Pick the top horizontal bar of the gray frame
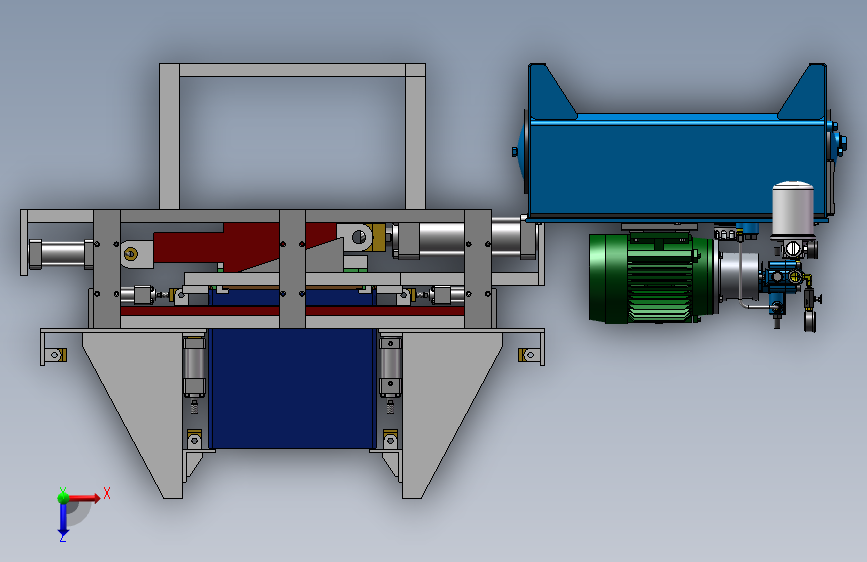The height and width of the screenshot is (562, 867). [x=293, y=70]
